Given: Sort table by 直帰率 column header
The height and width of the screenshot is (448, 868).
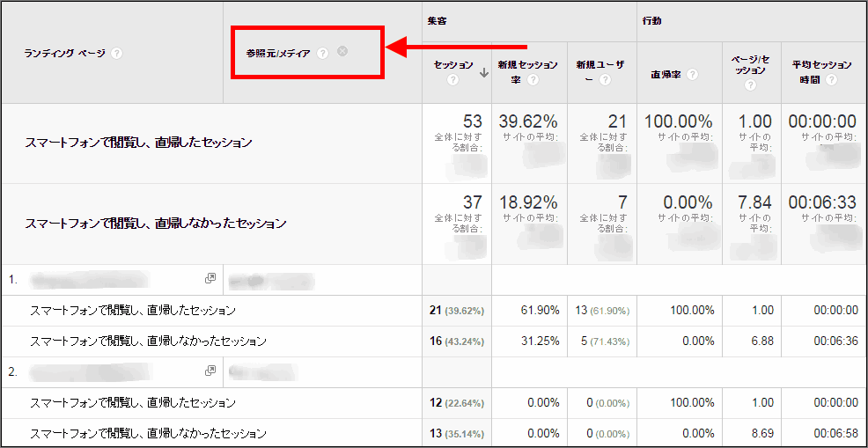Looking at the screenshot, I should pyautogui.click(x=664, y=74).
